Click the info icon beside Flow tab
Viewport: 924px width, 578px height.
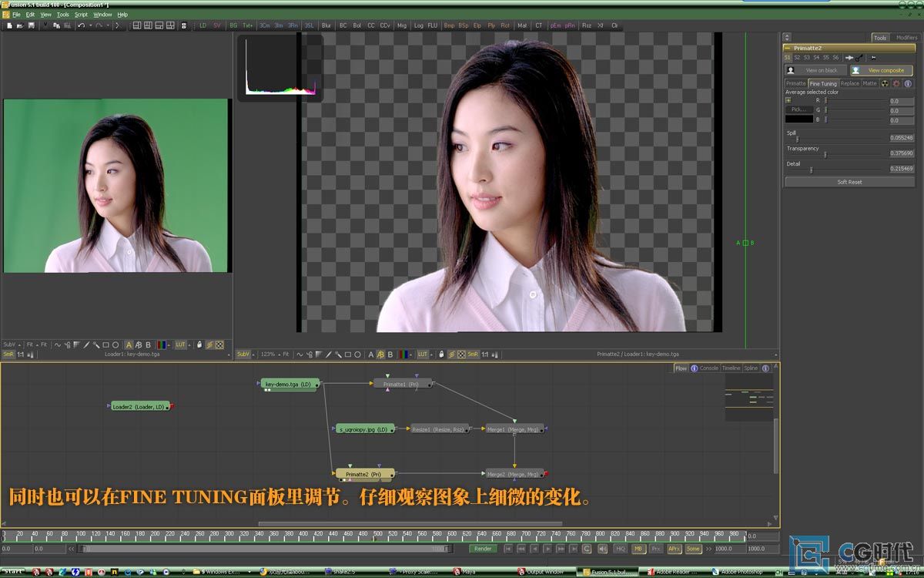point(695,368)
